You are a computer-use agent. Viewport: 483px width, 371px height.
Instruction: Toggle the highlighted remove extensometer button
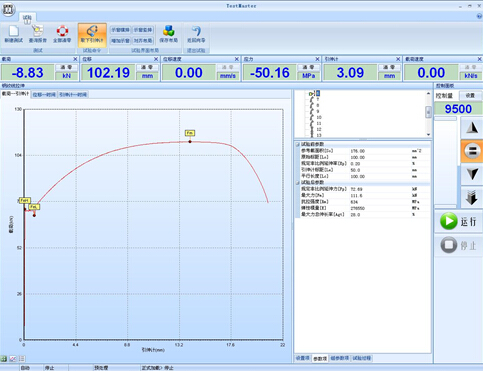92,35
